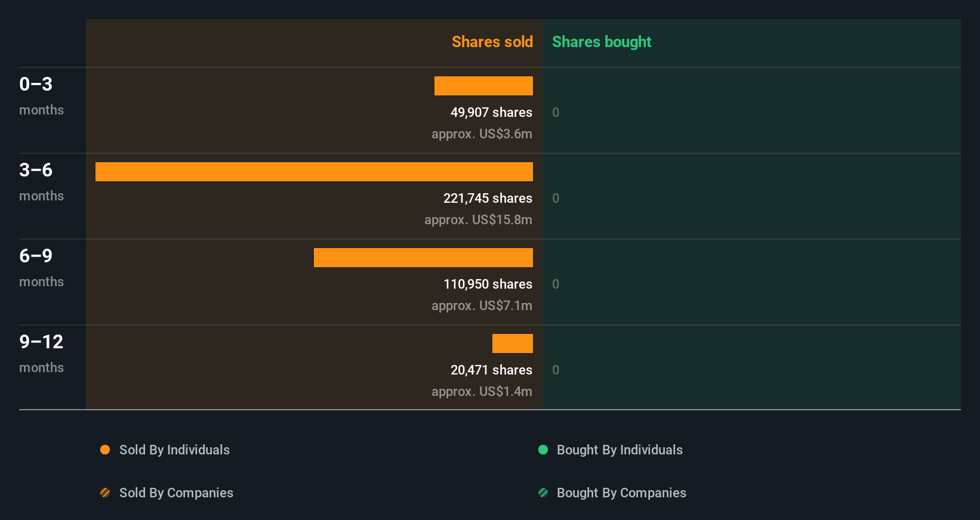Screen dimensions: 980x520
Task: Click the striped Sold By Companies legend icon
Action: [x=105, y=493]
